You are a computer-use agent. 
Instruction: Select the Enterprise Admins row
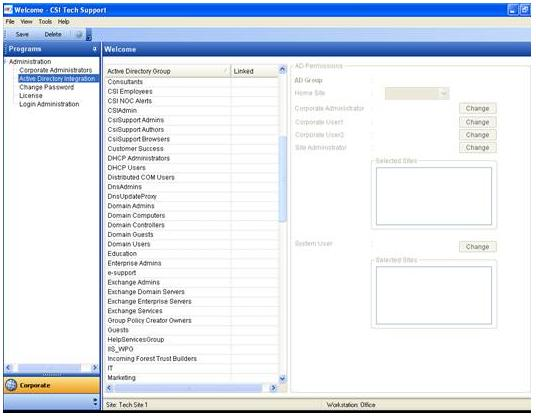click(x=192, y=263)
